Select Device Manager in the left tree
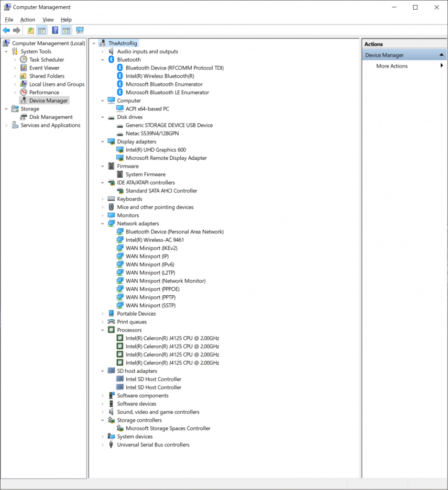Image resolution: width=448 pixels, height=490 pixels. coord(48,100)
